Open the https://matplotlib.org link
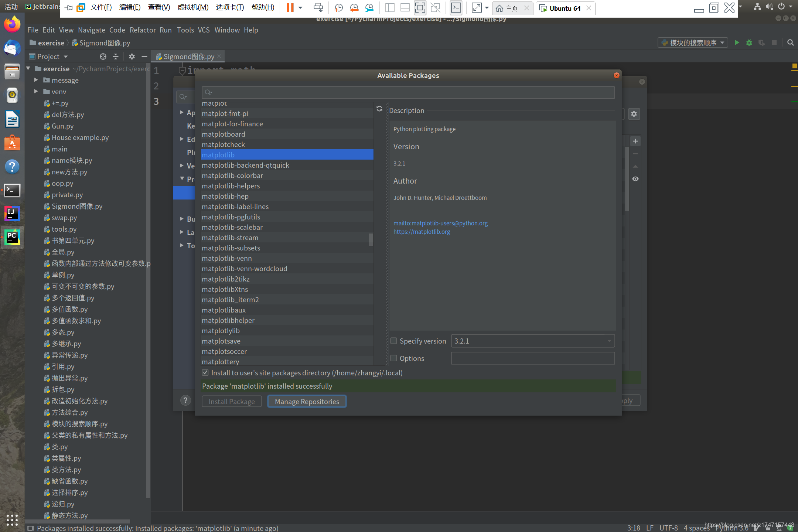798x532 pixels. pos(422,232)
